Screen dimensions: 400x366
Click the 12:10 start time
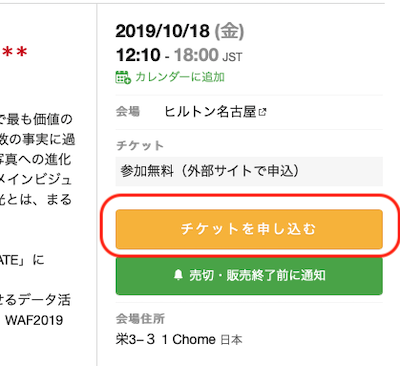point(138,55)
